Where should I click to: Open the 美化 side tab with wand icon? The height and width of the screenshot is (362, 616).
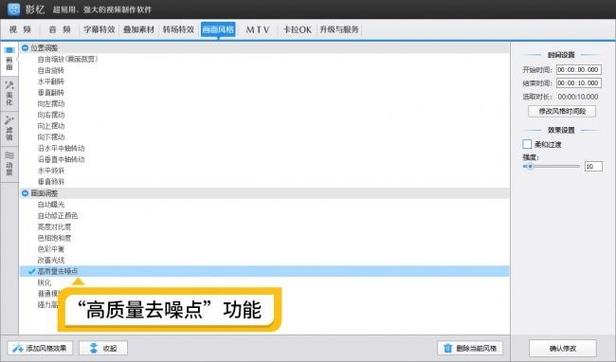click(9, 93)
